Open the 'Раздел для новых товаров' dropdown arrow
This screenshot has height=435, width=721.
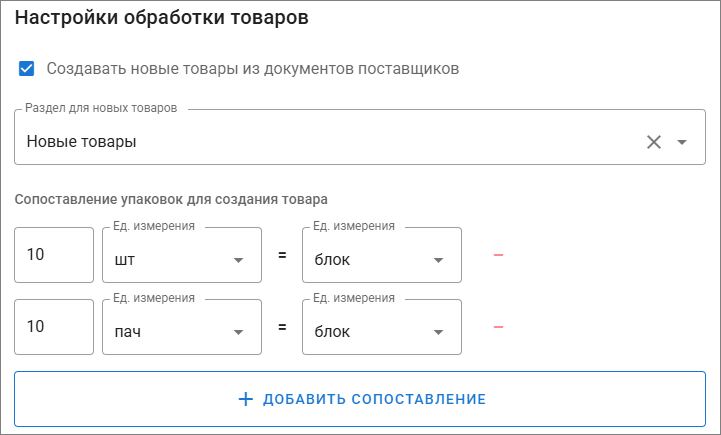click(x=682, y=142)
